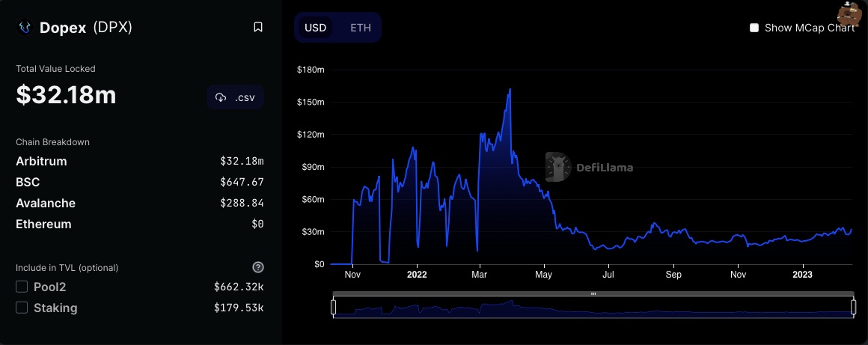Click the left handle of chart range slider
This screenshot has height=345, width=868.
click(x=333, y=308)
